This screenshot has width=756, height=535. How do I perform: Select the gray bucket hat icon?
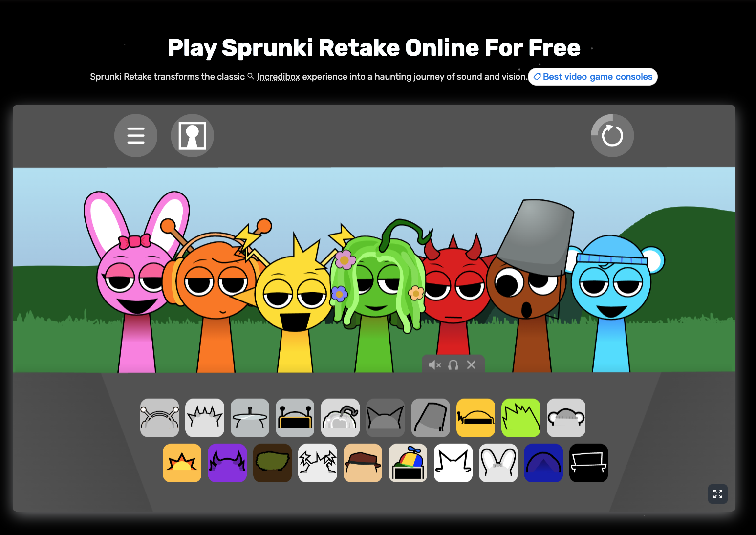click(431, 418)
